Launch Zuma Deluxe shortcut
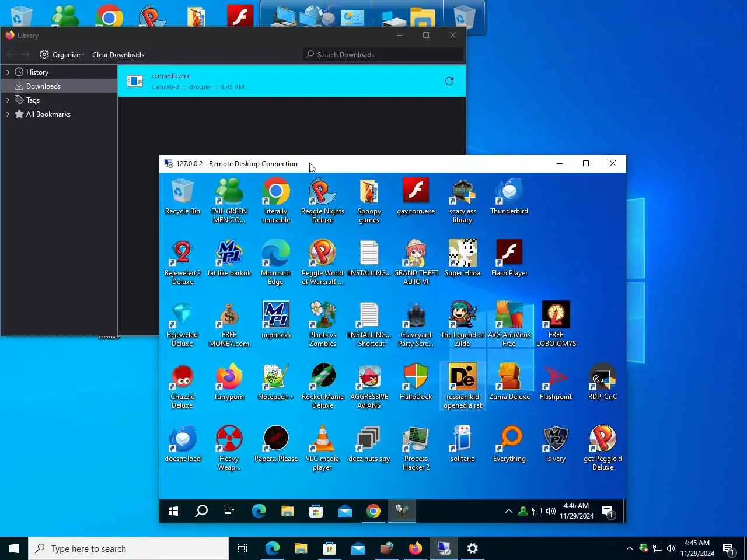Image resolution: width=747 pixels, height=560 pixels. point(509,381)
